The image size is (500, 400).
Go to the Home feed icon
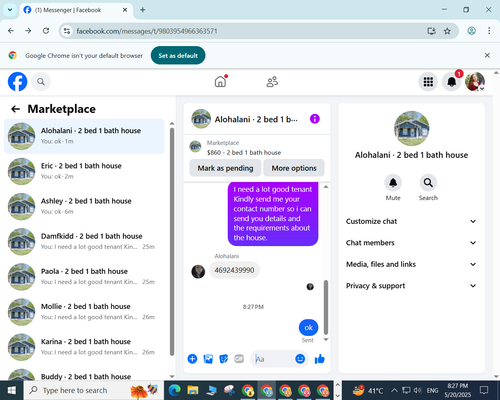tap(220, 82)
